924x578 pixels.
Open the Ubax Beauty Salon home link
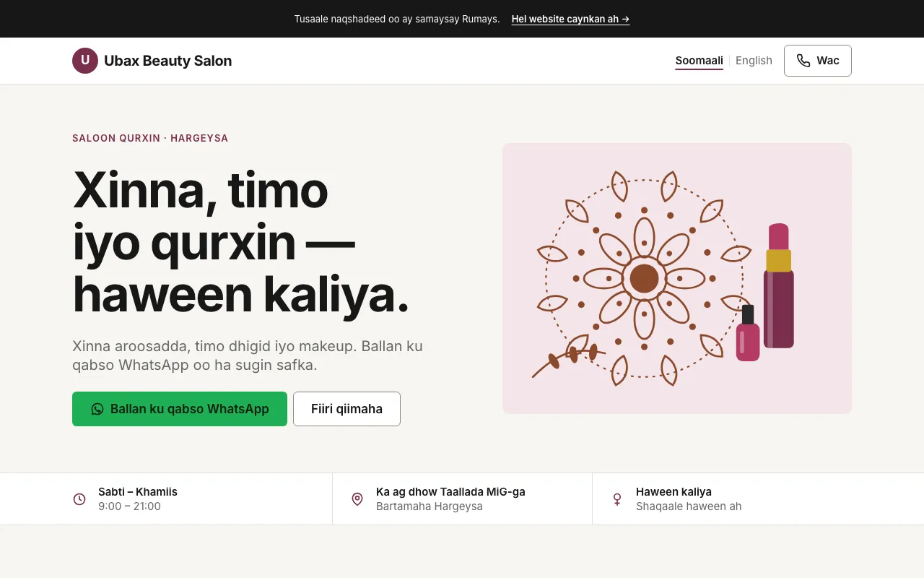[152, 61]
